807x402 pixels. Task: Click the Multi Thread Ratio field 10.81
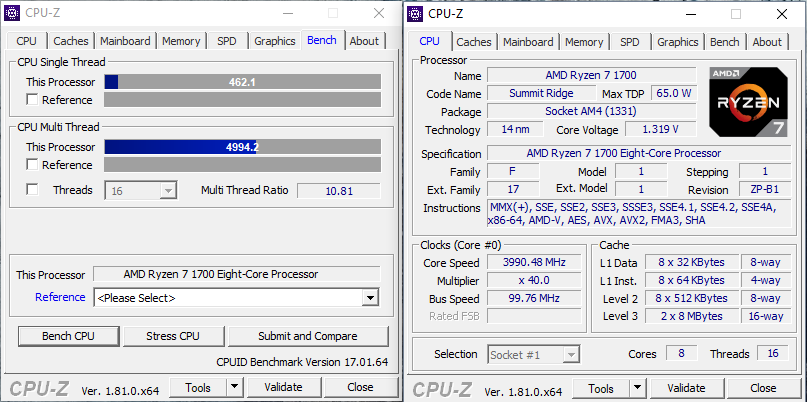(x=339, y=191)
